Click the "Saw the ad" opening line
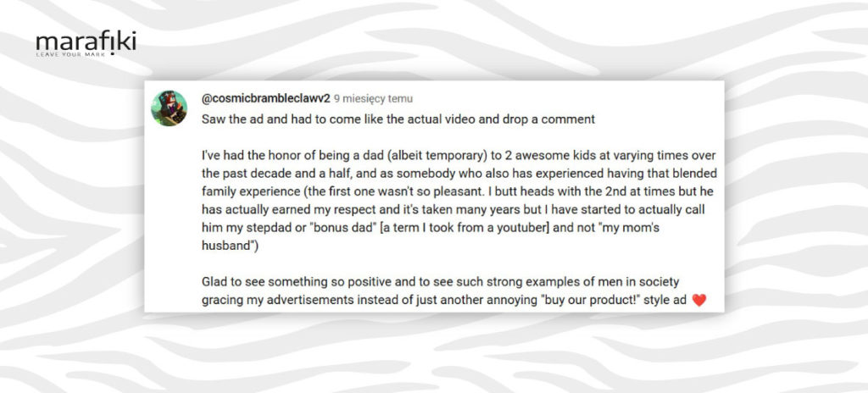Viewport: 868px width, 393px height. pos(398,119)
